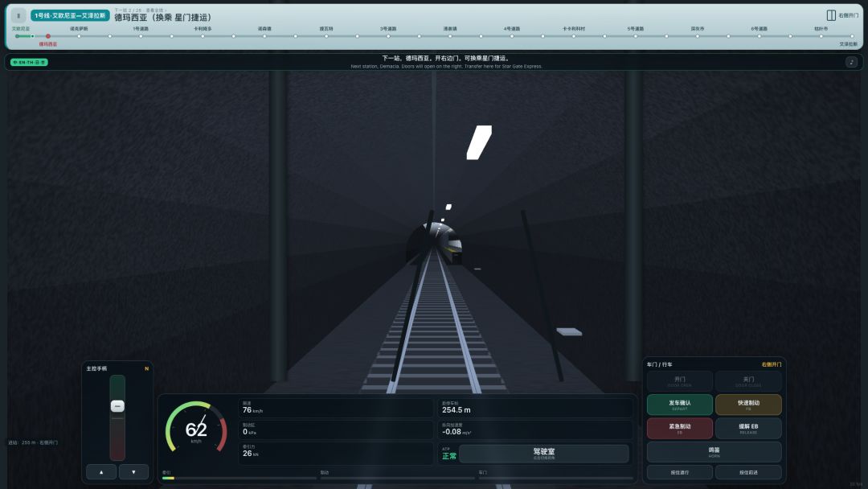Viewport: 868px width, 489px height.
Task: Click the 76 km/h speed limit readout
Action: (x=336, y=408)
